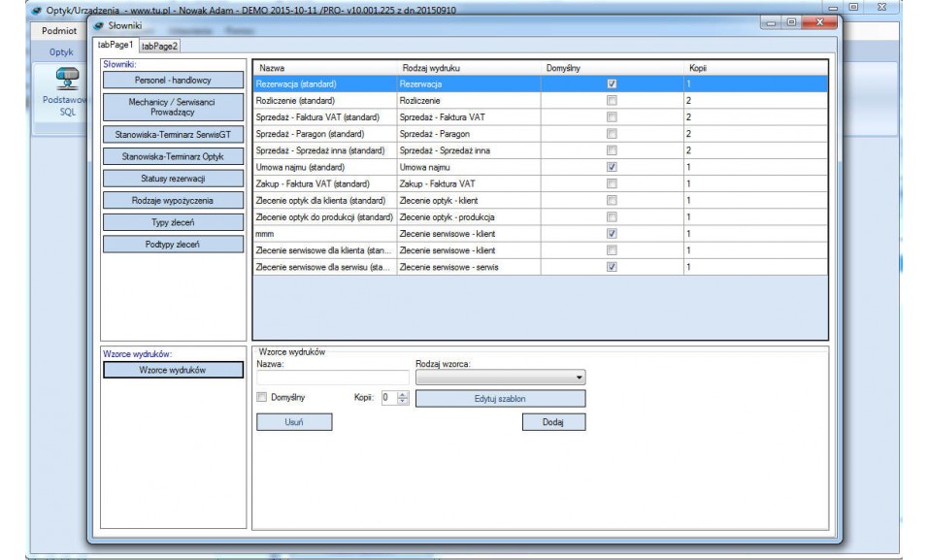This screenshot has width=929, height=560.
Task: Click the Wzorce wydruków button
Action: (x=172, y=371)
